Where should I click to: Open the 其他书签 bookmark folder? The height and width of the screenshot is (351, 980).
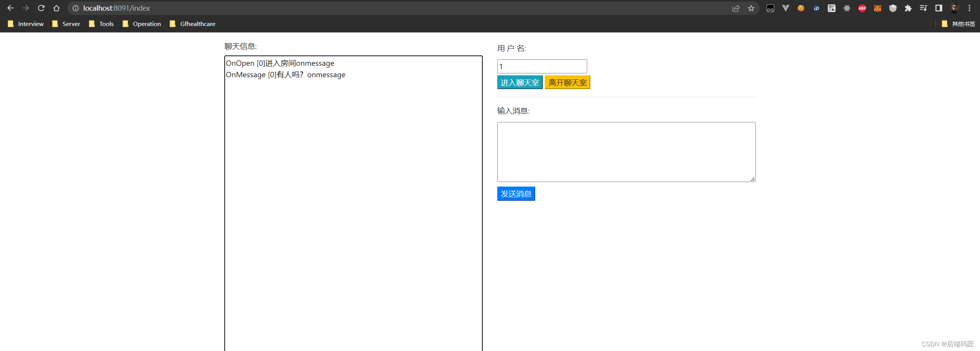point(958,24)
